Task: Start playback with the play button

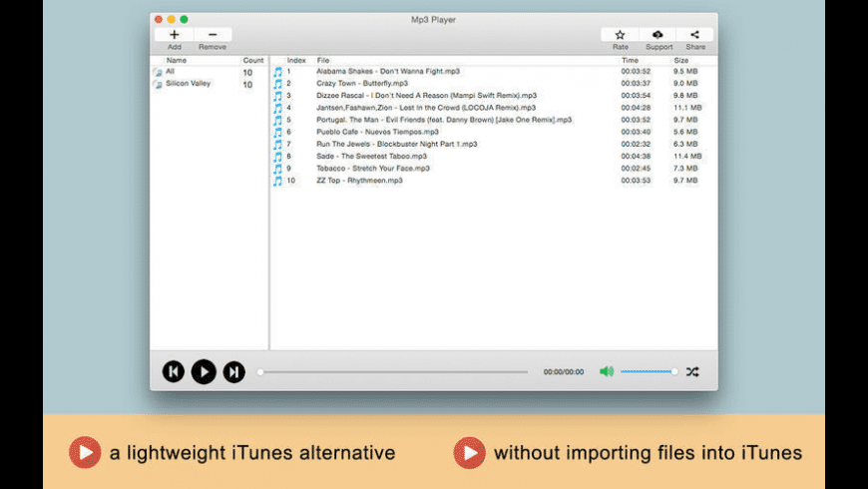Action: [x=204, y=371]
